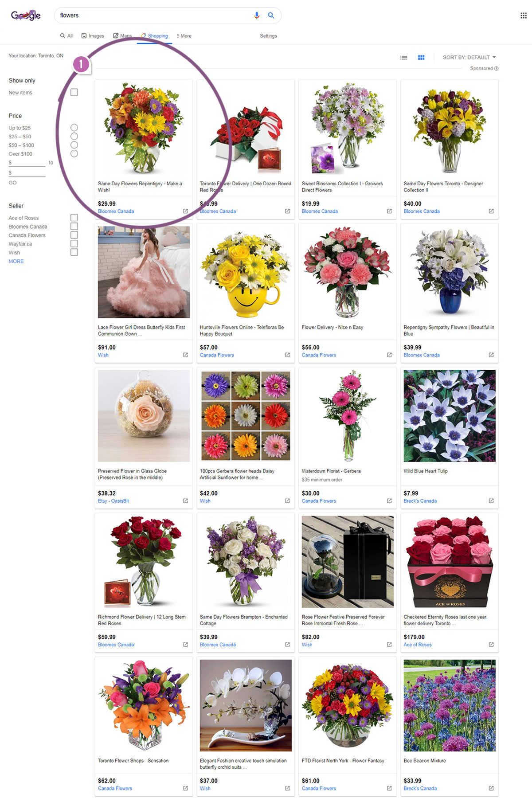Open the Google apps grid icon

pos(524,16)
